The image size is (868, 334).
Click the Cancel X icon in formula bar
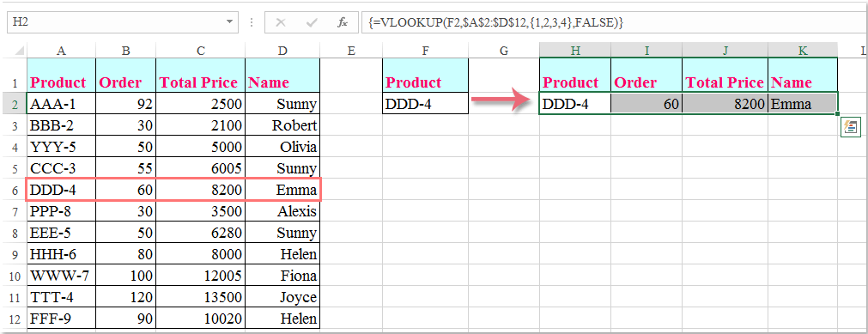[x=281, y=22]
